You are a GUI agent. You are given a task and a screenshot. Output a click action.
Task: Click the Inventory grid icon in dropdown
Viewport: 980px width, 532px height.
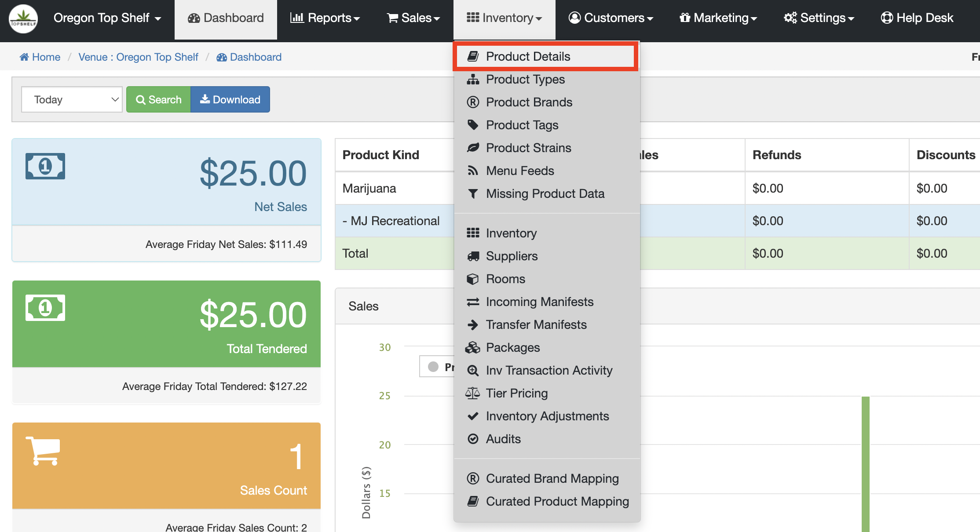coord(473,233)
